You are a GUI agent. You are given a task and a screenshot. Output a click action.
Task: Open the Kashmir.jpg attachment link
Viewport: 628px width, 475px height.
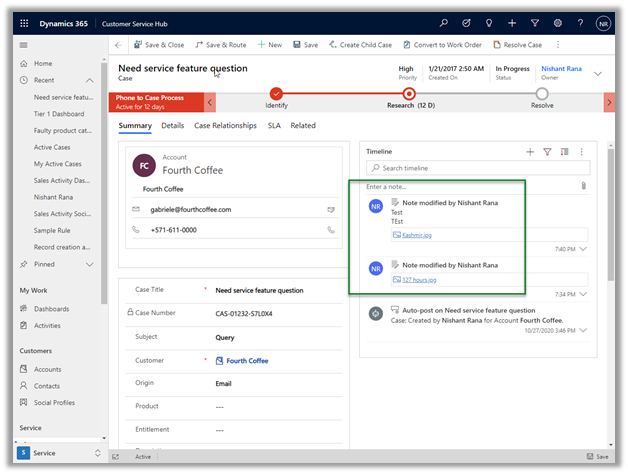coord(417,234)
